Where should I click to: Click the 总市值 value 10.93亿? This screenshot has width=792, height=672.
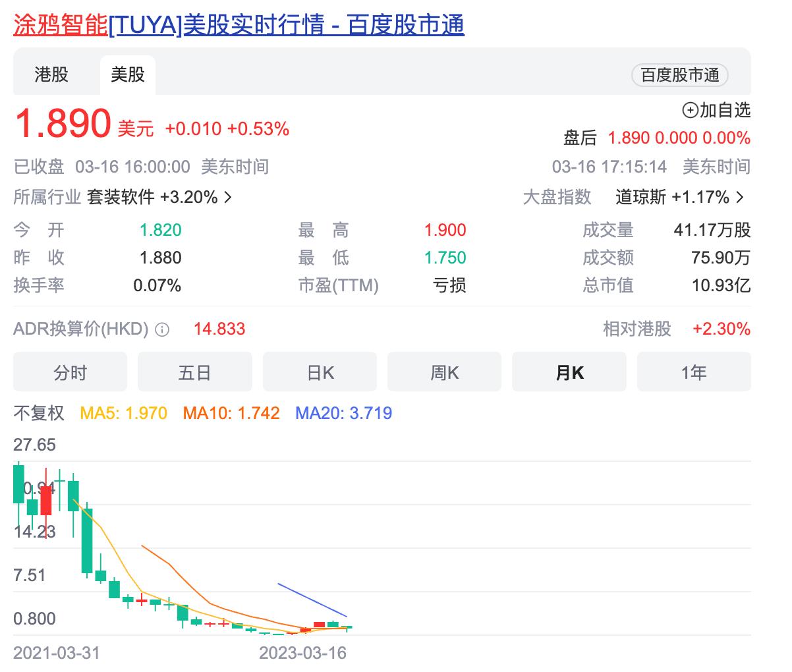721,285
